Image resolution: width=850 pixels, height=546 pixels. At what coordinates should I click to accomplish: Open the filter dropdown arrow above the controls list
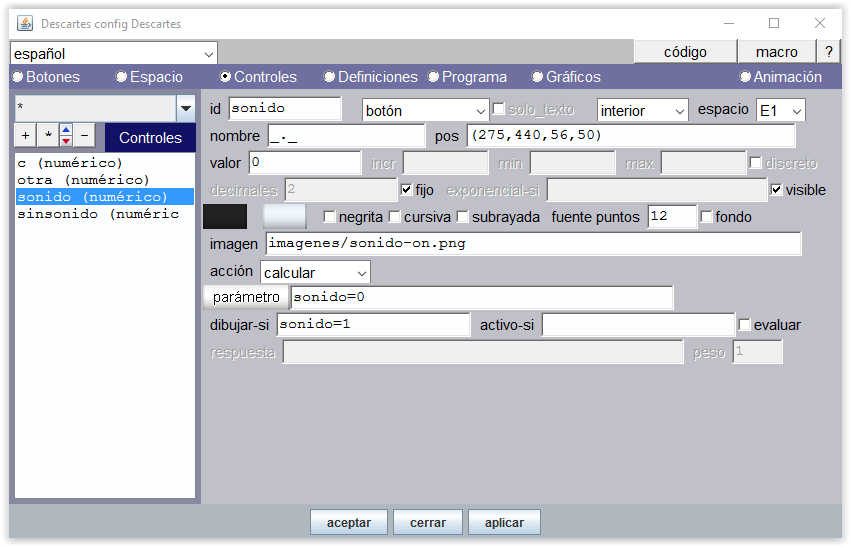point(185,108)
